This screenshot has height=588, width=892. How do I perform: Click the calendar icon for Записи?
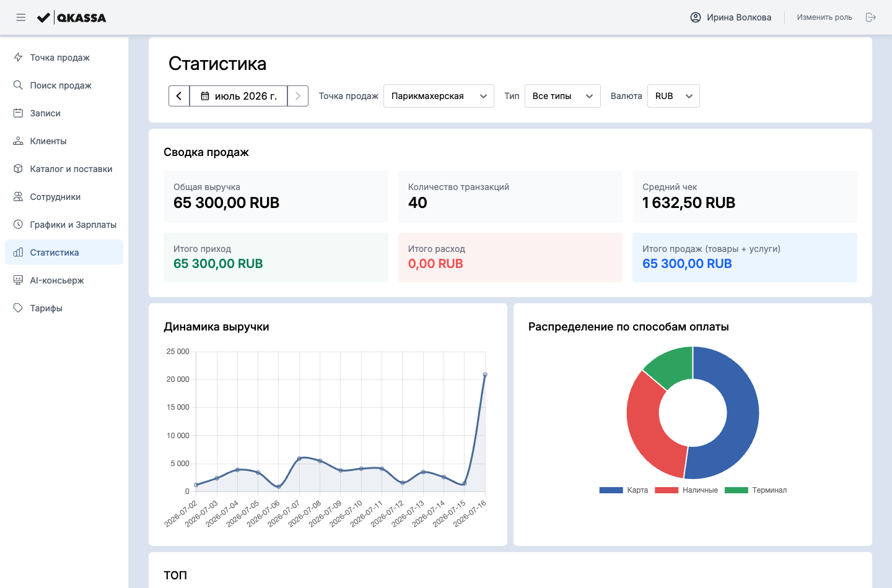pyautogui.click(x=18, y=113)
